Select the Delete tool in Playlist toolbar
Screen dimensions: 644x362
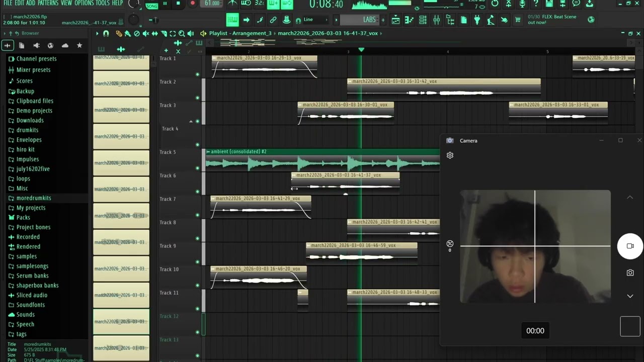(x=136, y=34)
